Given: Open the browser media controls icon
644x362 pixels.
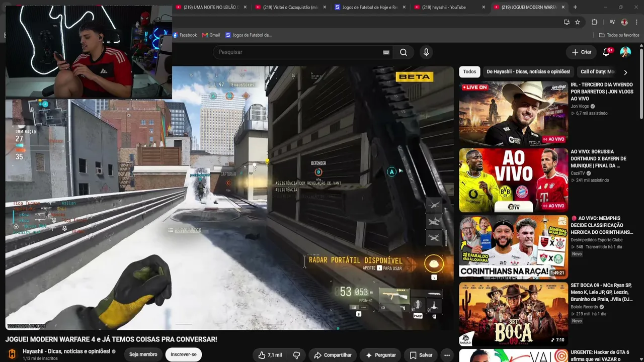Looking at the screenshot, I should [x=612, y=22].
